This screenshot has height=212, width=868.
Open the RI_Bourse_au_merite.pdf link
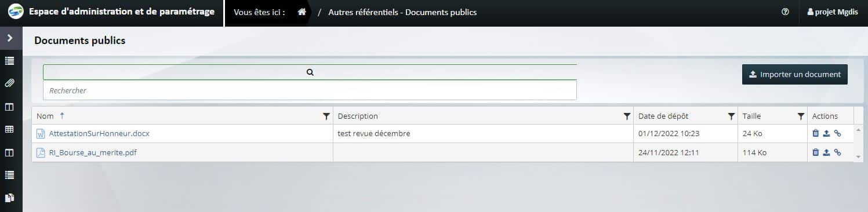93,153
